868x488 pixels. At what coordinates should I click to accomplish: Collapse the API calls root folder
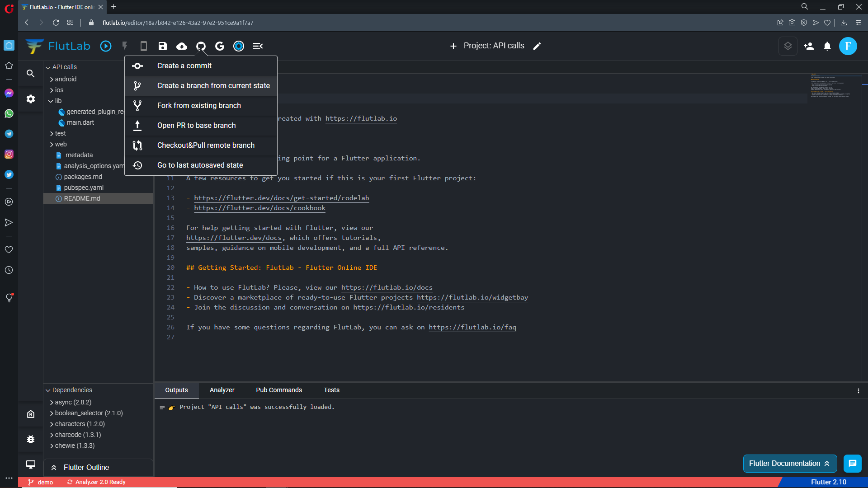click(x=48, y=67)
